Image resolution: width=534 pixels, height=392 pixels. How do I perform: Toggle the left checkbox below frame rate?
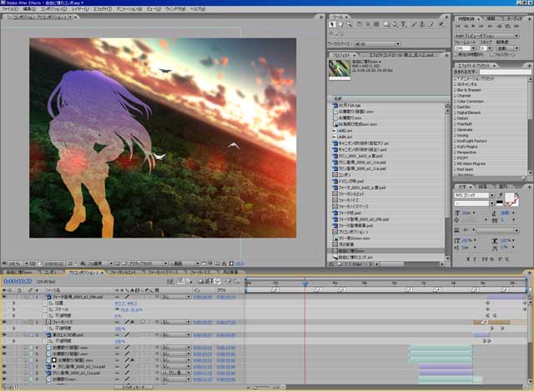tap(456, 54)
